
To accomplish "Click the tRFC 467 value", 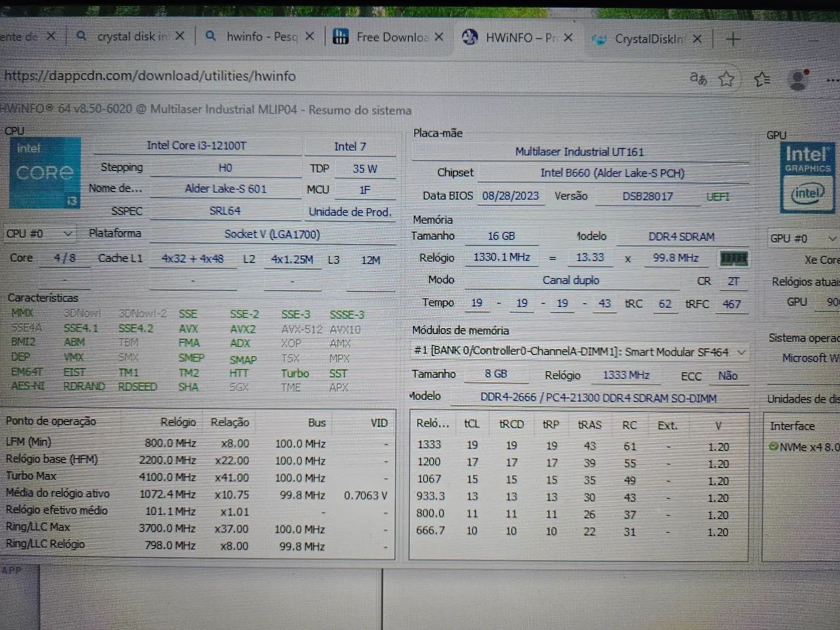I will [x=731, y=304].
